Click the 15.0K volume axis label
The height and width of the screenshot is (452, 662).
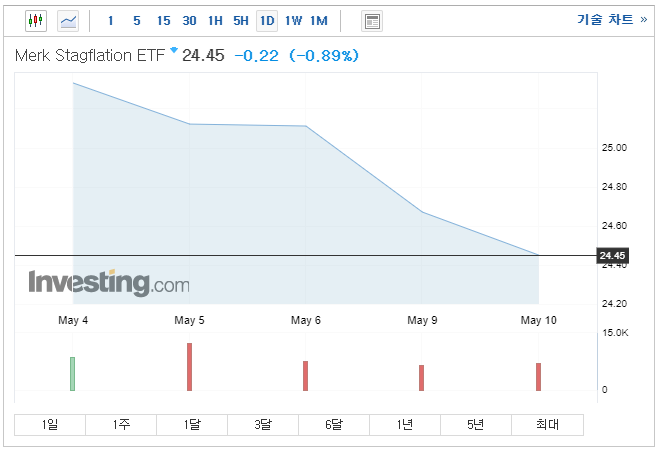(x=615, y=333)
